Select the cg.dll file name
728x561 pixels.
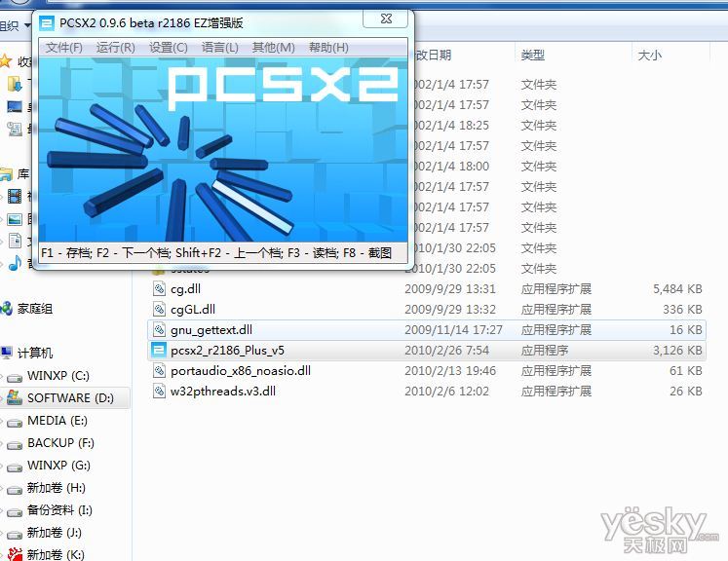click(x=185, y=289)
